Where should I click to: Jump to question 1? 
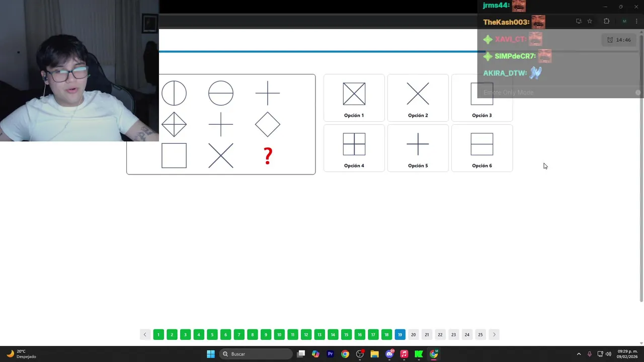[158, 334]
